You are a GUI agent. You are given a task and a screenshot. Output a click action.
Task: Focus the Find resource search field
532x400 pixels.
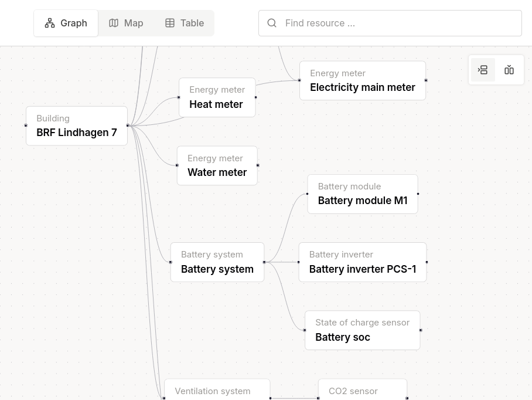[x=398, y=23]
